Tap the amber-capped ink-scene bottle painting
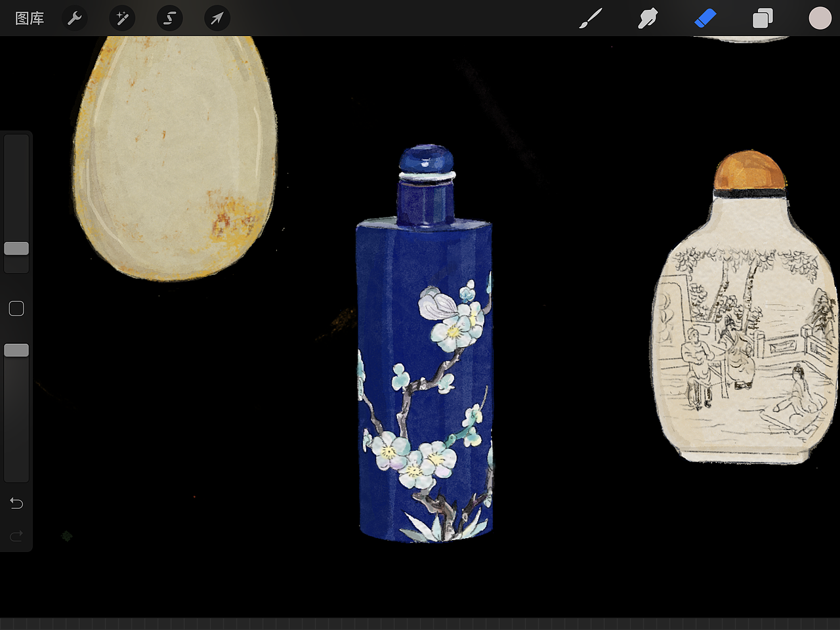Image resolution: width=840 pixels, height=630 pixels. (746, 307)
